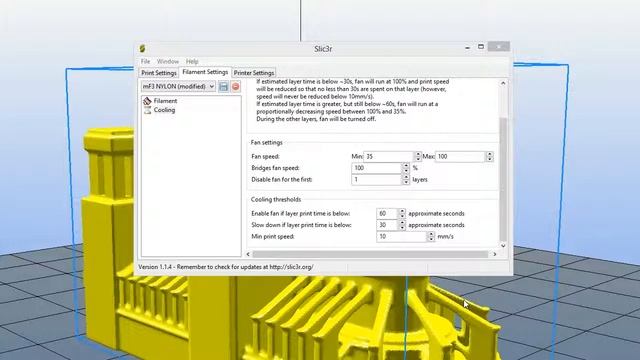
Task: Minimize the Slic3r window
Action: (x=467, y=47)
